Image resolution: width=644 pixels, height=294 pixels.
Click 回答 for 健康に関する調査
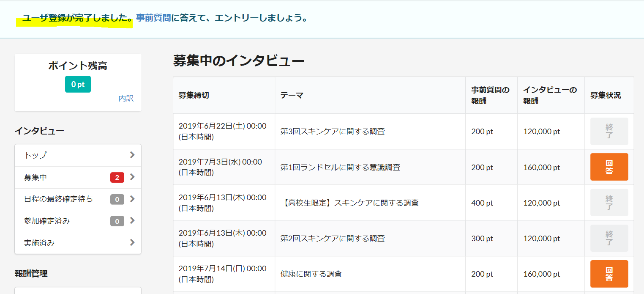[x=609, y=274]
